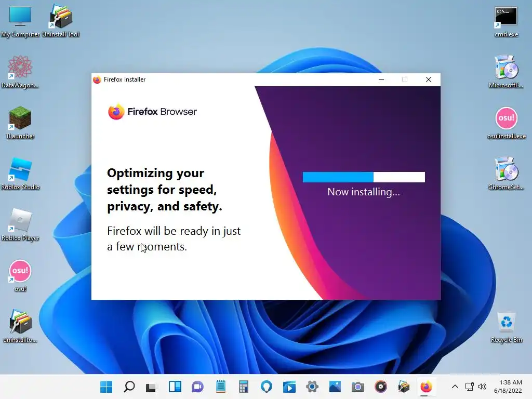Close the Firefox Installer window
Screen dimensions: 532x399
[429, 79]
